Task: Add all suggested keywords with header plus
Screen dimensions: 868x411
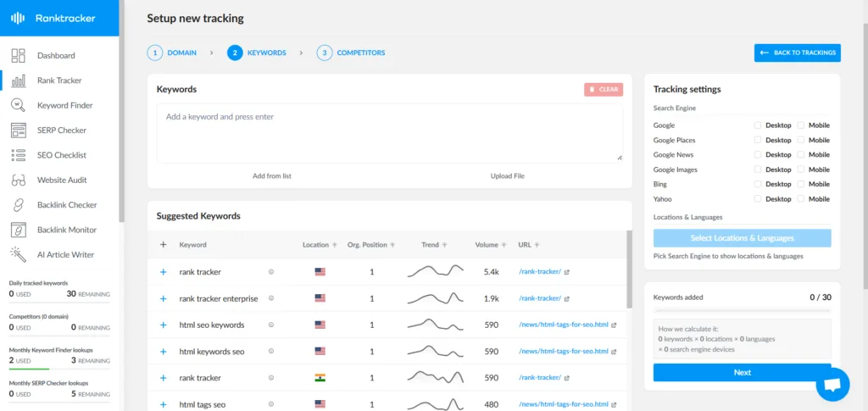Action: [x=163, y=245]
